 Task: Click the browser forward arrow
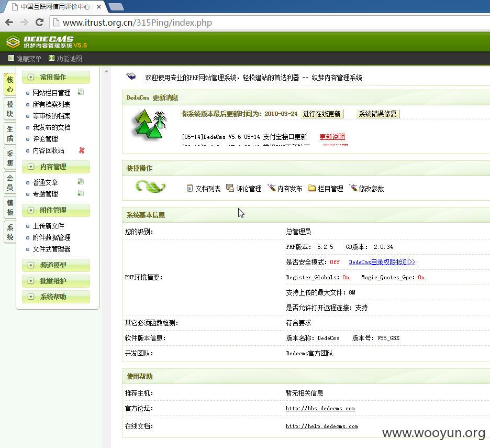pos(24,22)
